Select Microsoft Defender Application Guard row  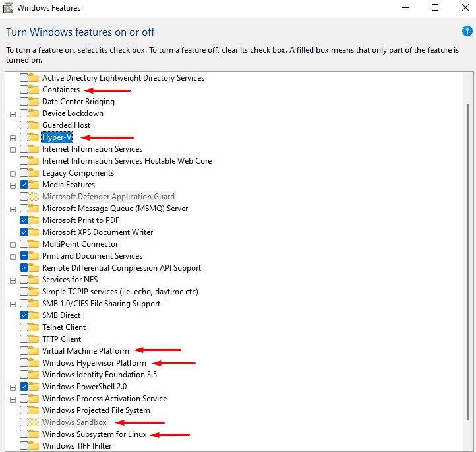108,196
